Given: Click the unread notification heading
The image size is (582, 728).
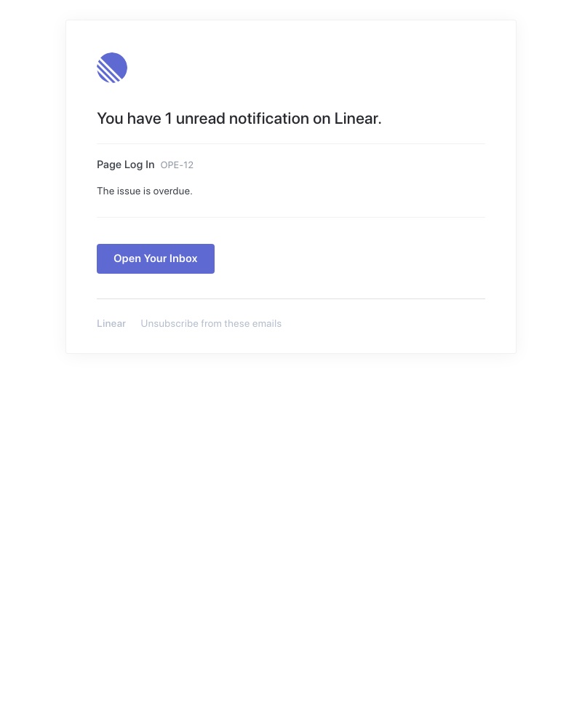Looking at the screenshot, I should (239, 118).
